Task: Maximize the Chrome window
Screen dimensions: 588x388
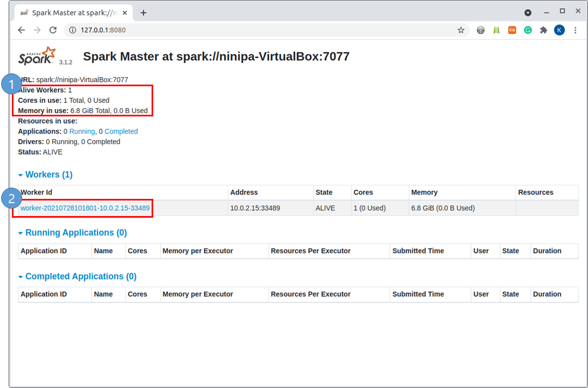Action: pyautogui.click(x=562, y=12)
